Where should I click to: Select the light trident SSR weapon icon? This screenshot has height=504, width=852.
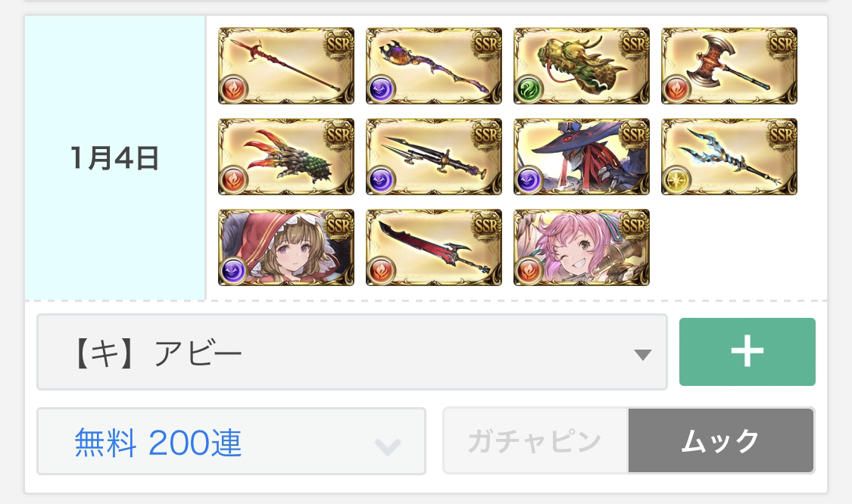729,157
